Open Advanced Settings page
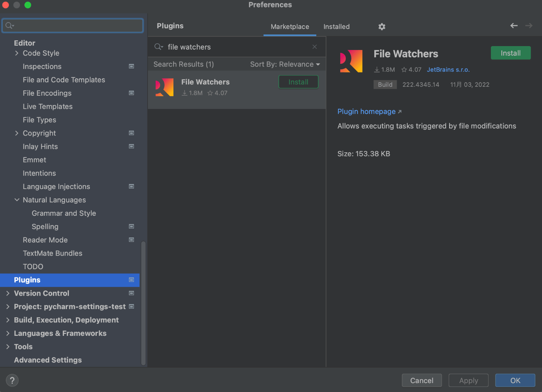The width and height of the screenshot is (542, 392). [x=48, y=360]
